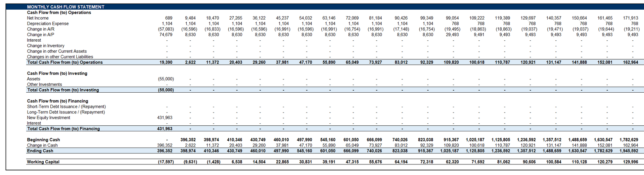This screenshot has height=175, width=644.
Task: Select the Other Investments row label
Action: point(44,85)
